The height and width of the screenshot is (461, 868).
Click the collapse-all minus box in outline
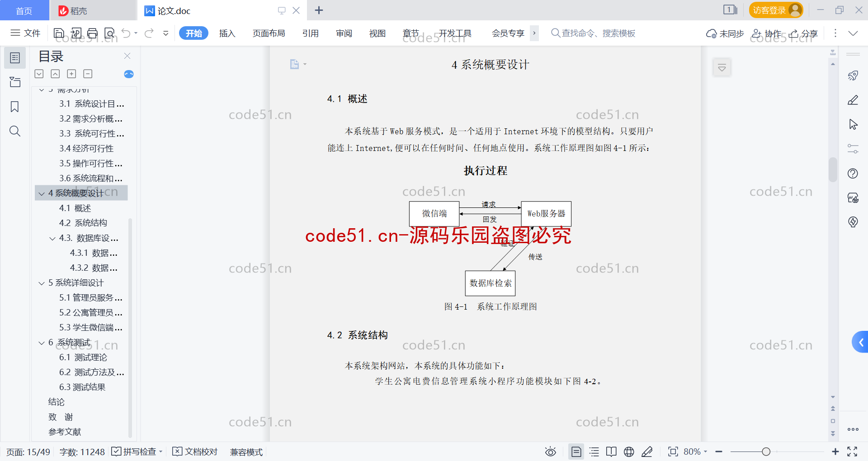[88, 74]
